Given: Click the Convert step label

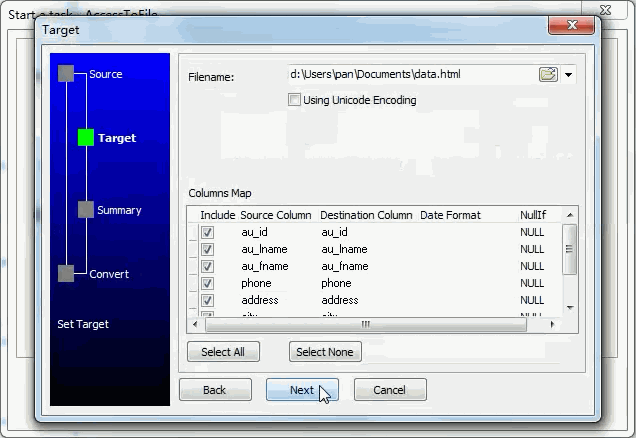Looking at the screenshot, I should pos(109,274).
